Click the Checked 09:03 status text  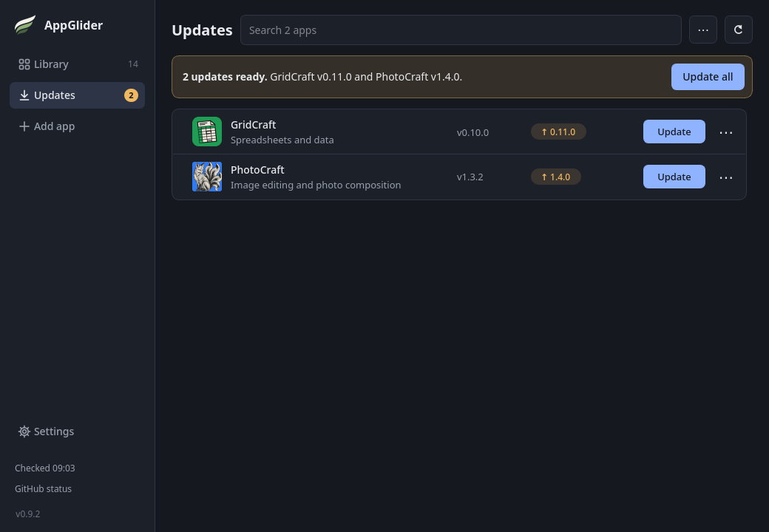(x=44, y=468)
